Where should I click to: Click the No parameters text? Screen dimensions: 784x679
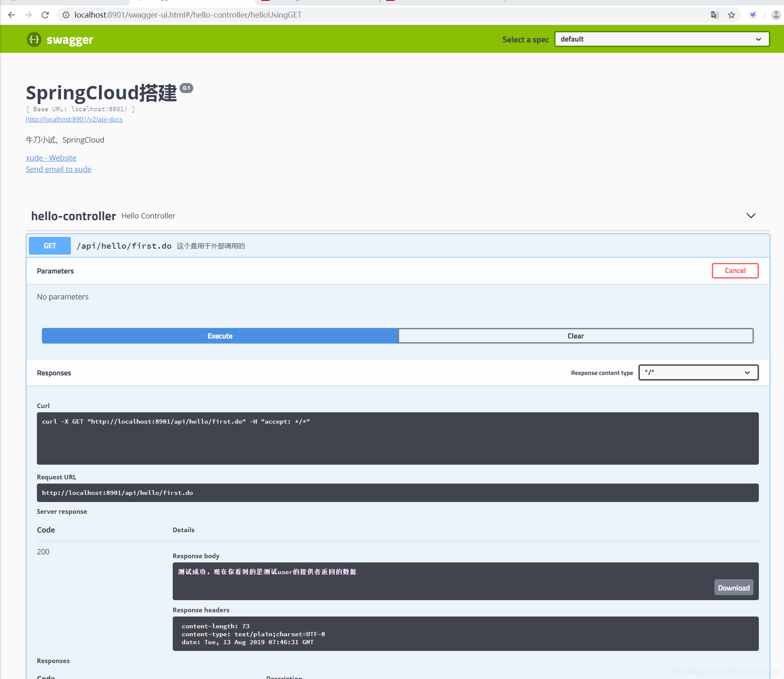pyautogui.click(x=63, y=297)
